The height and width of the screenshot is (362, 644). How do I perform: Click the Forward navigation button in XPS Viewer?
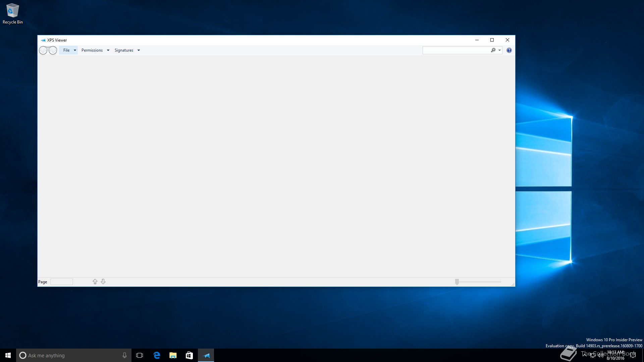click(x=53, y=50)
